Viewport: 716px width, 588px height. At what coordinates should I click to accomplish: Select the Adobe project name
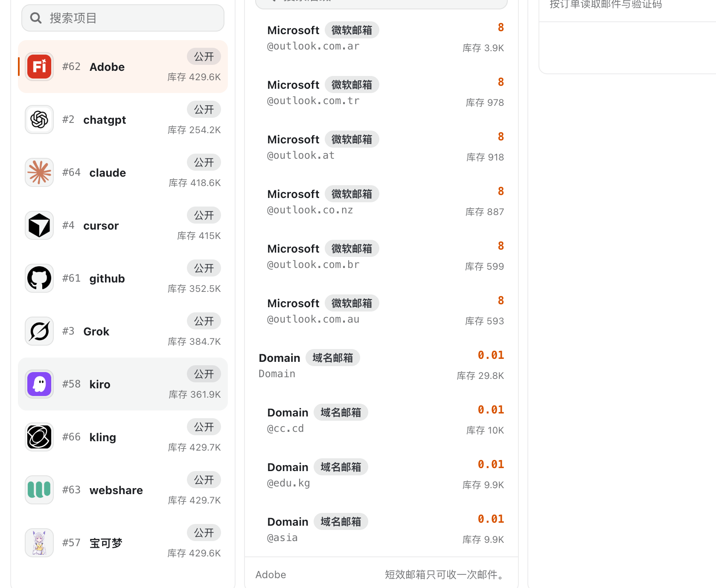[x=107, y=67]
